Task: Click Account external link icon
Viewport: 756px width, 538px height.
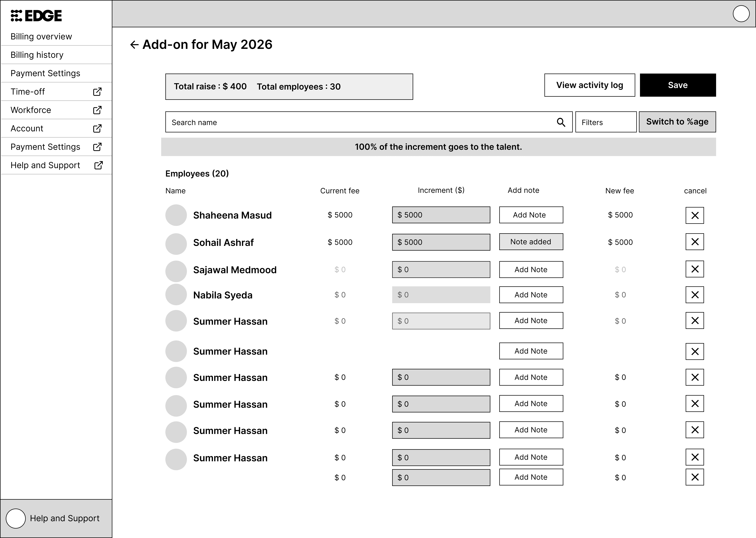Action: click(97, 129)
